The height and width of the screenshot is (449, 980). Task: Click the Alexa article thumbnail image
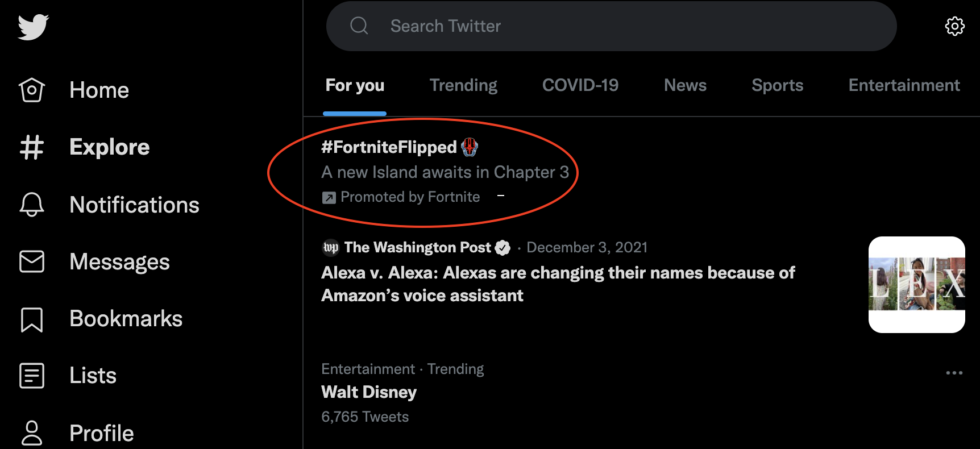tap(916, 284)
